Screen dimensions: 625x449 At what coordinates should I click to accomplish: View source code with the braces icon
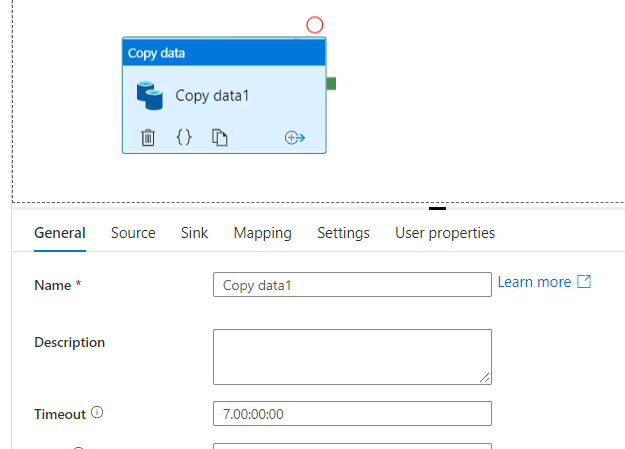[x=184, y=137]
